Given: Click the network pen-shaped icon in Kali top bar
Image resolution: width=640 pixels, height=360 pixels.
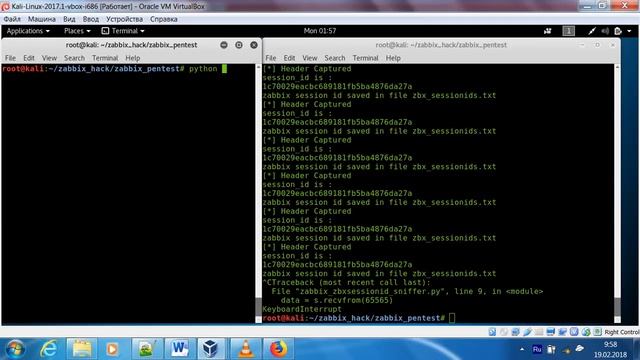Looking at the screenshot, I should tap(592, 31).
